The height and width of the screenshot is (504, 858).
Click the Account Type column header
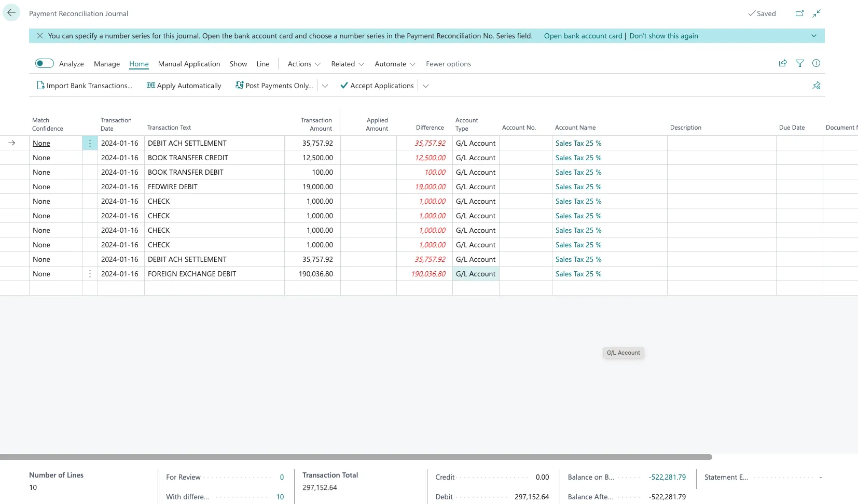pos(467,124)
